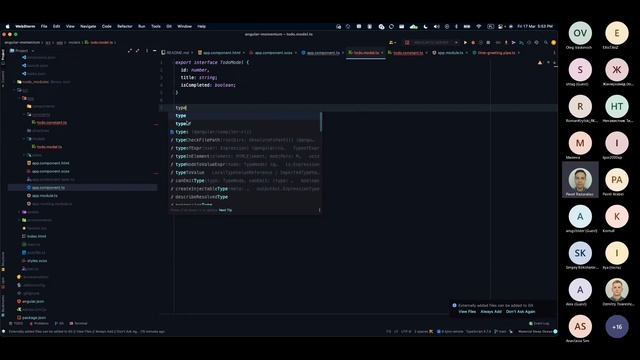Open Terminal tool window button
Viewport: 640px width, 360px height.
click(78, 323)
